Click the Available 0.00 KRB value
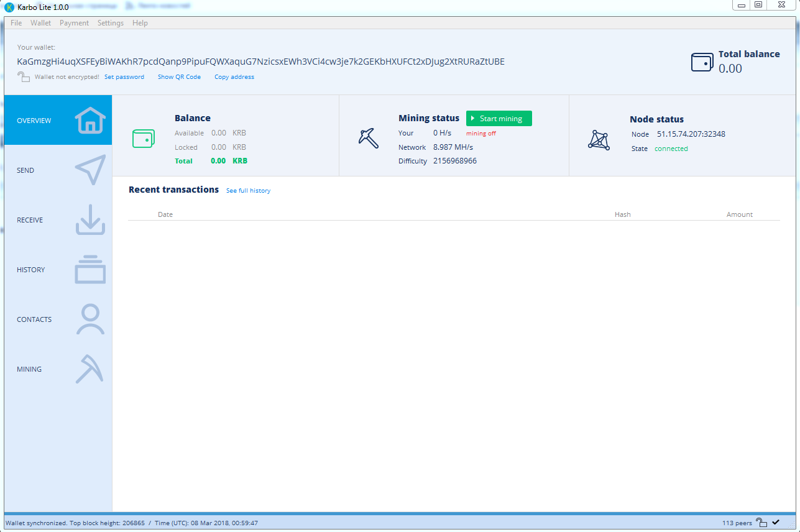Image resolution: width=800 pixels, height=532 pixels. tap(229, 133)
